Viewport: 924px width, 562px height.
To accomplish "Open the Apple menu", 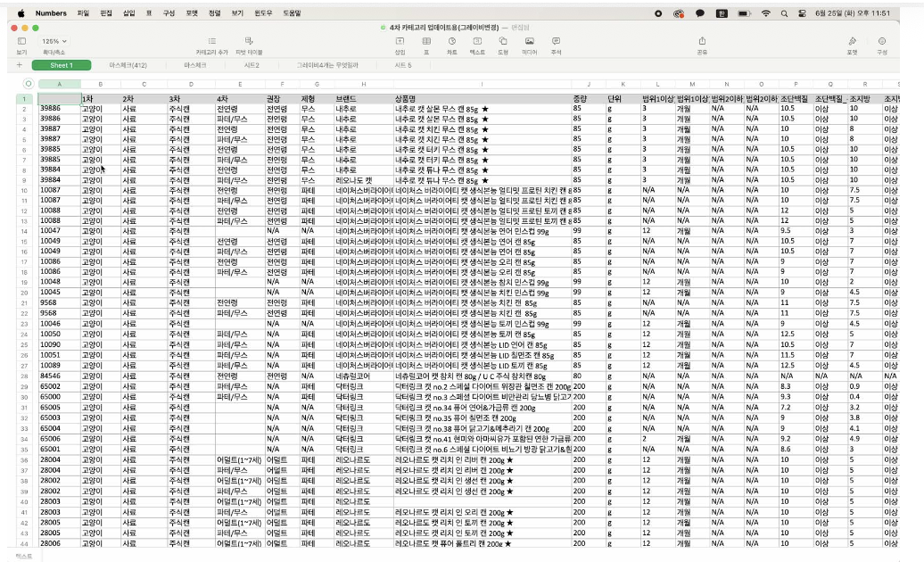I will pos(21,13).
